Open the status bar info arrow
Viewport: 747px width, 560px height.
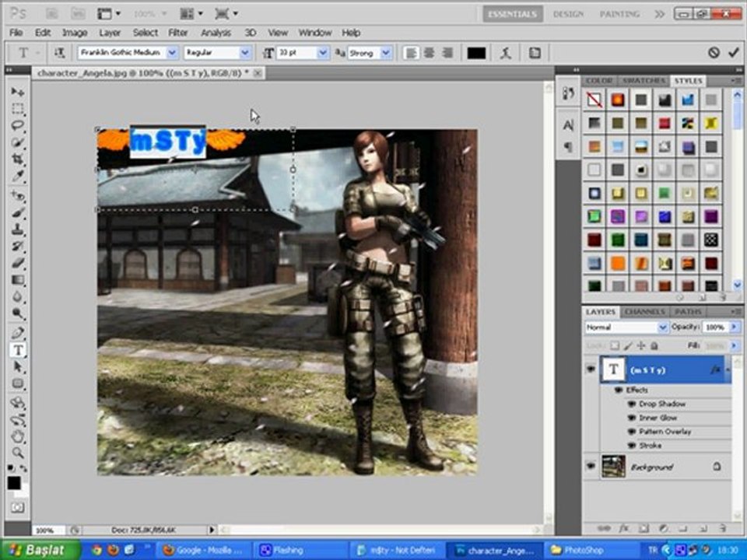tap(212, 530)
